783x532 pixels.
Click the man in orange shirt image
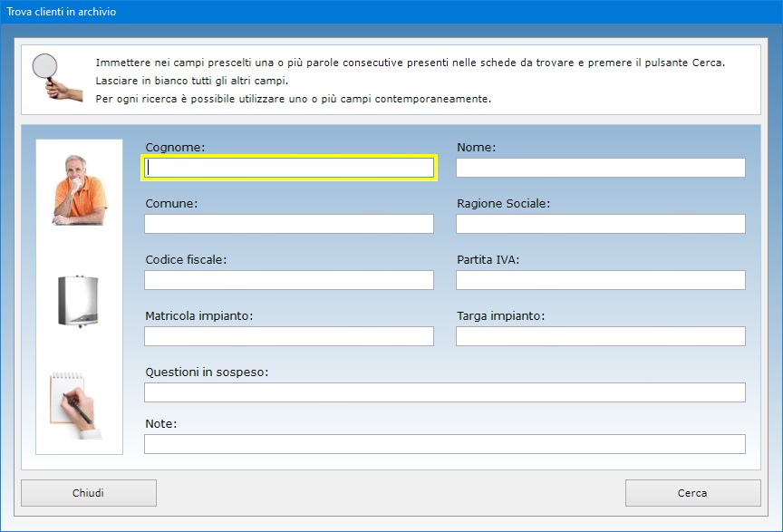coord(80,190)
